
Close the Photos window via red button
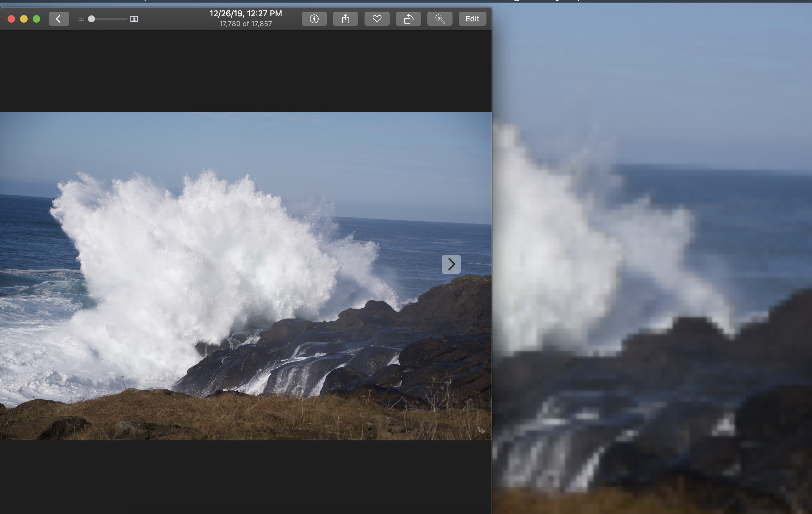click(11, 19)
